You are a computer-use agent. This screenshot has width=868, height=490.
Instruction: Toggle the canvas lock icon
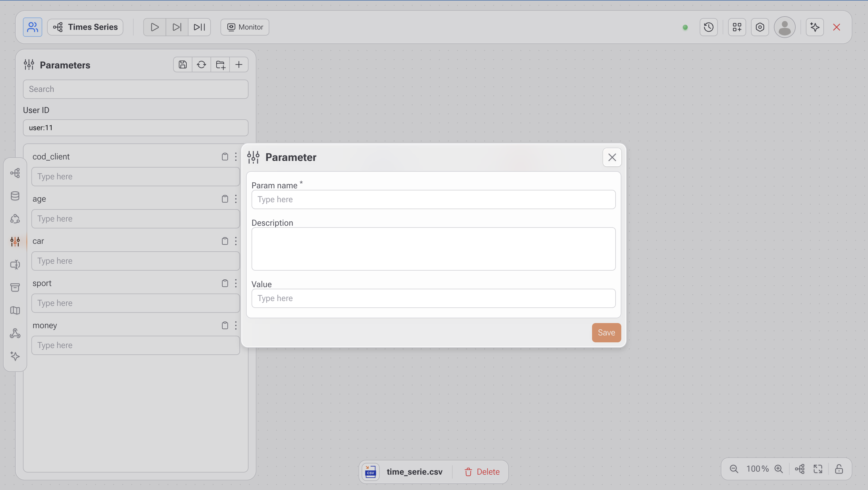pos(839,469)
